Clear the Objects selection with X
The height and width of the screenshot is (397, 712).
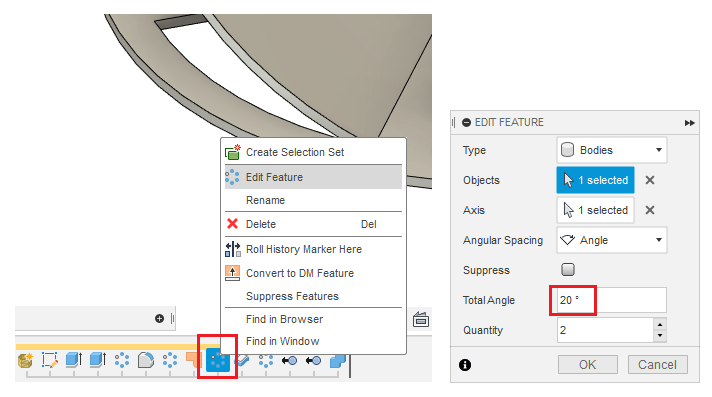point(650,180)
